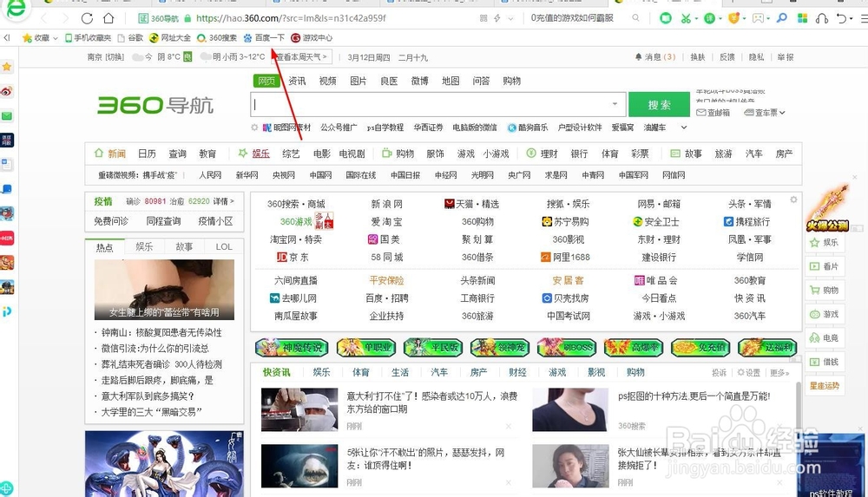Open the colorful apps grid extension icon

(x=802, y=18)
